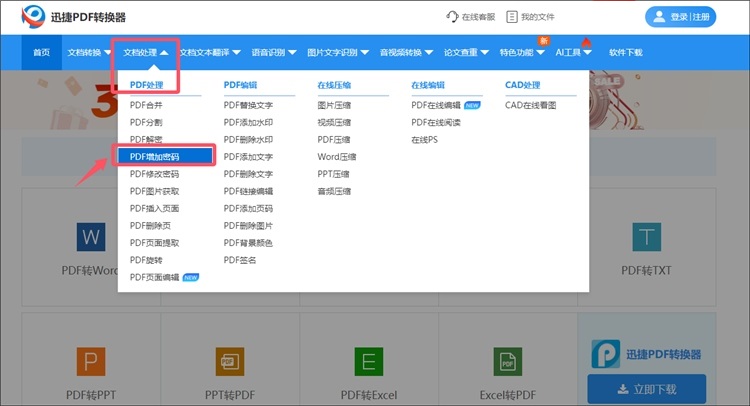Screen dimensions: 750x406
Task: Select PDF背景颜色 option
Action: pyautogui.click(x=248, y=243)
